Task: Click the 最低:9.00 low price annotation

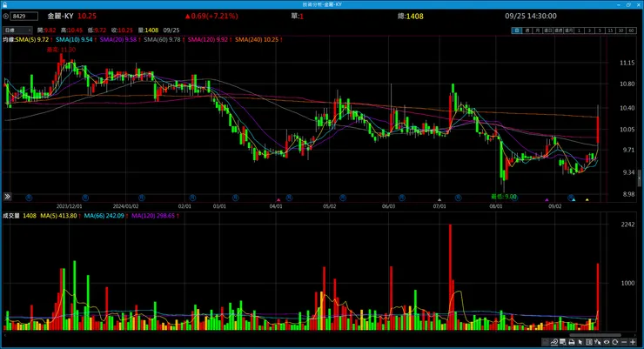Action: [x=504, y=197]
